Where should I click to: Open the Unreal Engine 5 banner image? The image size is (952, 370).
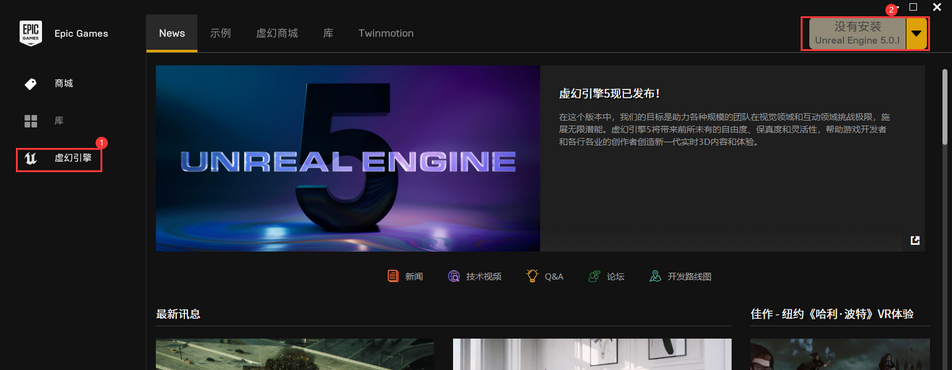(348, 159)
